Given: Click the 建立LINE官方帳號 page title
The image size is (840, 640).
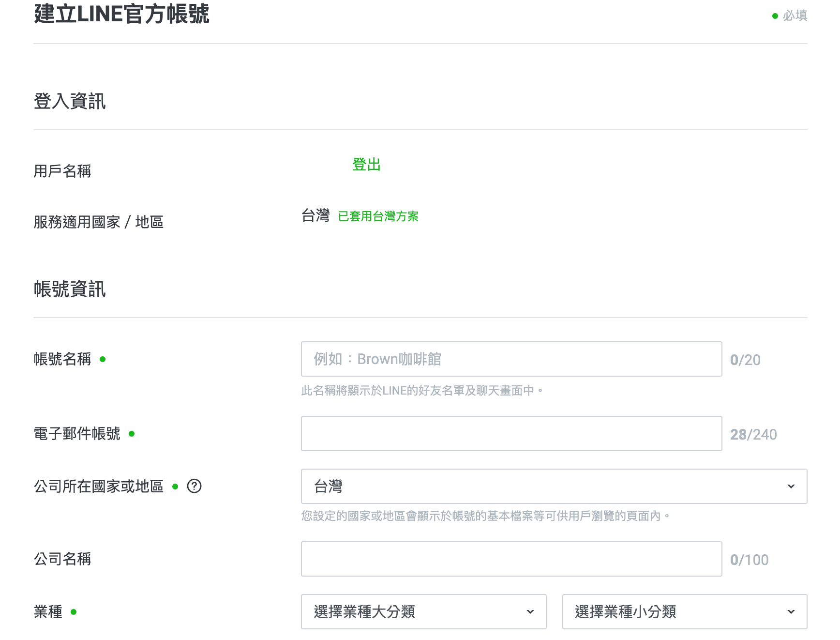Looking at the screenshot, I should click(x=121, y=14).
